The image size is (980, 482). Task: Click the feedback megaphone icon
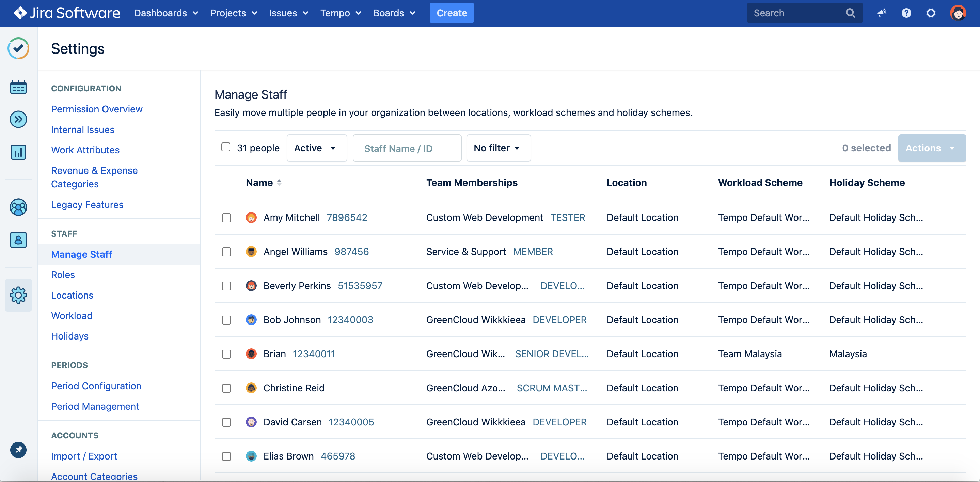click(882, 13)
